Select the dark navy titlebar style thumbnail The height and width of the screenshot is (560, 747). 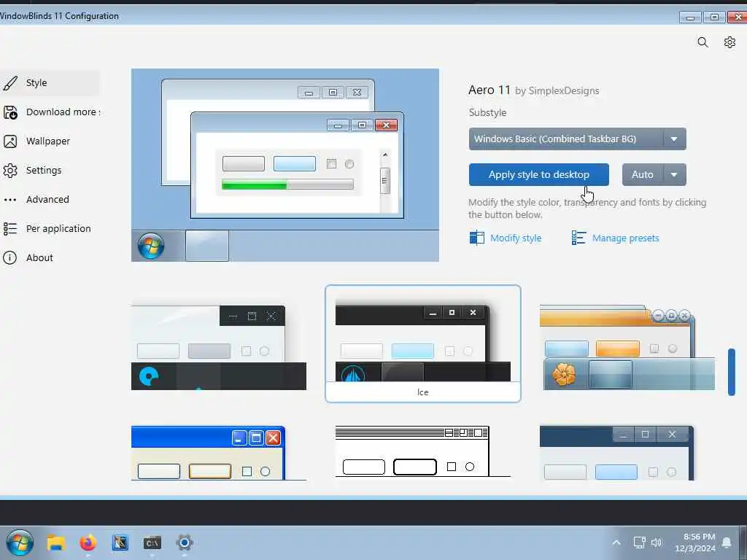coord(617,453)
